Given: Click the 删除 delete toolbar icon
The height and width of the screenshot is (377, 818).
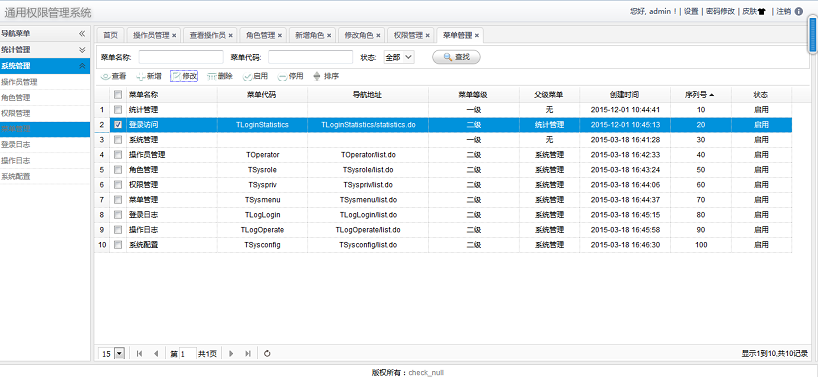Looking at the screenshot, I should pyautogui.click(x=211, y=77).
